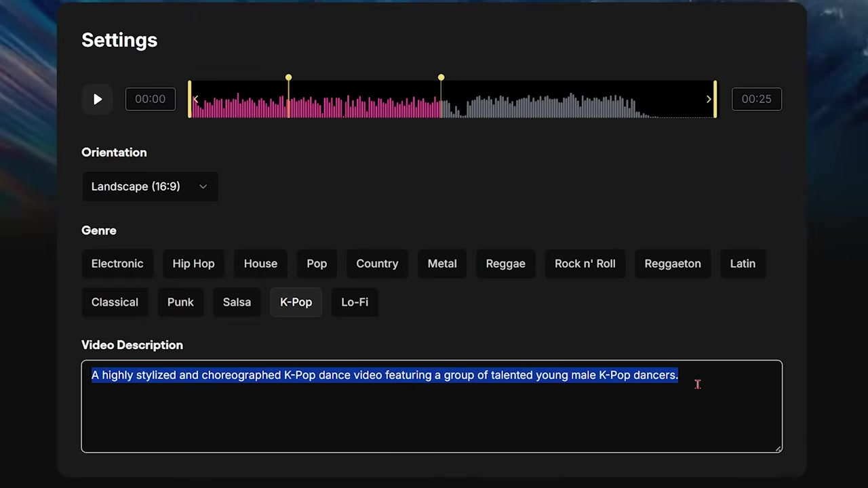This screenshot has width=868, height=488.
Task: Click the pink selected portion of waveform
Action: pos(315,107)
